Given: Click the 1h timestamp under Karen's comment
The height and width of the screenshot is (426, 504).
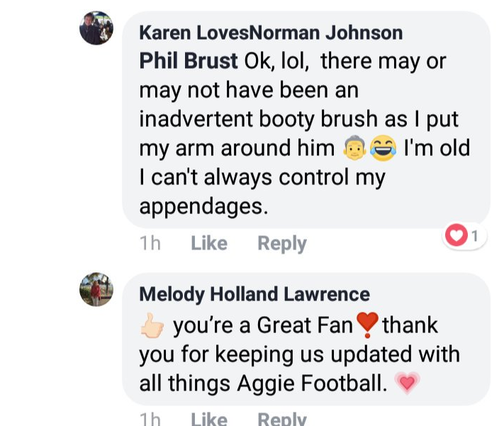Looking at the screenshot, I should pyautogui.click(x=150, y=244).
